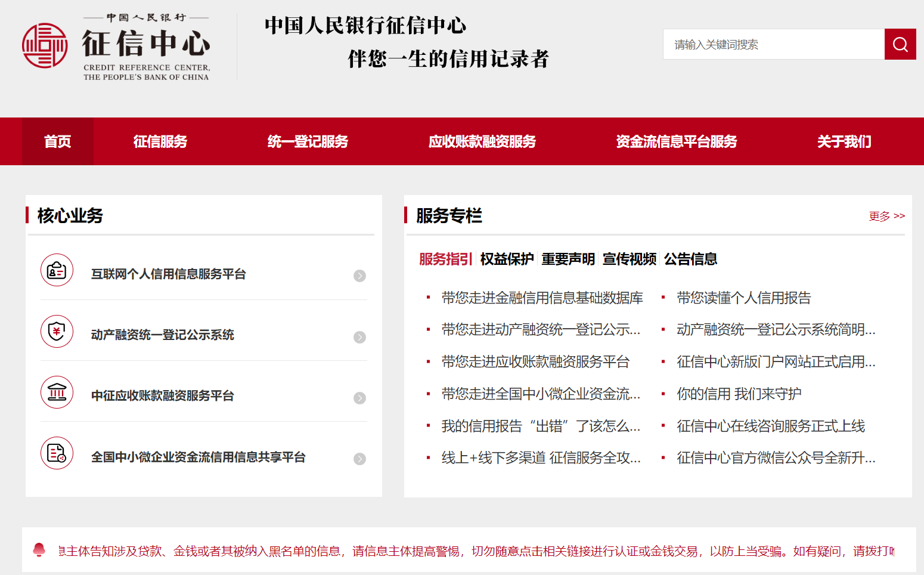Switch to the 权益保护 tab
This screenshot has width=924, height=575.
[507, 259]
